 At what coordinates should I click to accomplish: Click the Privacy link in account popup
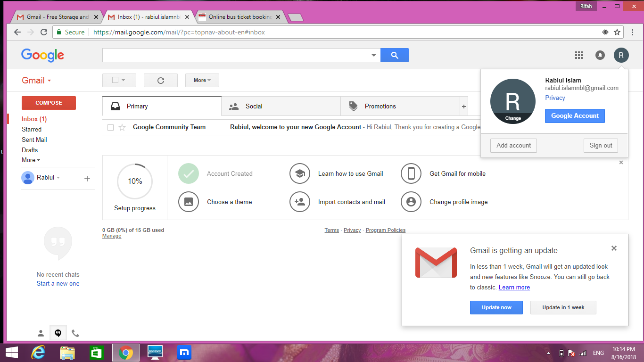[555, 98]
